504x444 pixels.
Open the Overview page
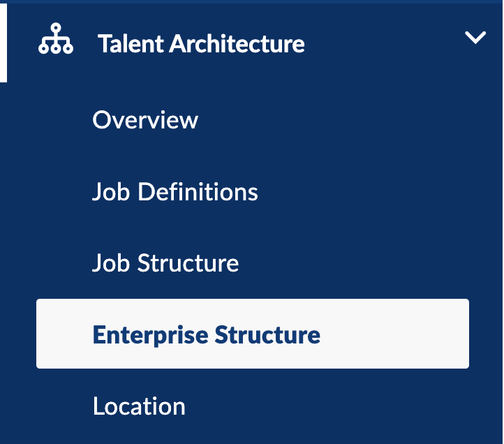pyautogui.click(x=145, y=120)
